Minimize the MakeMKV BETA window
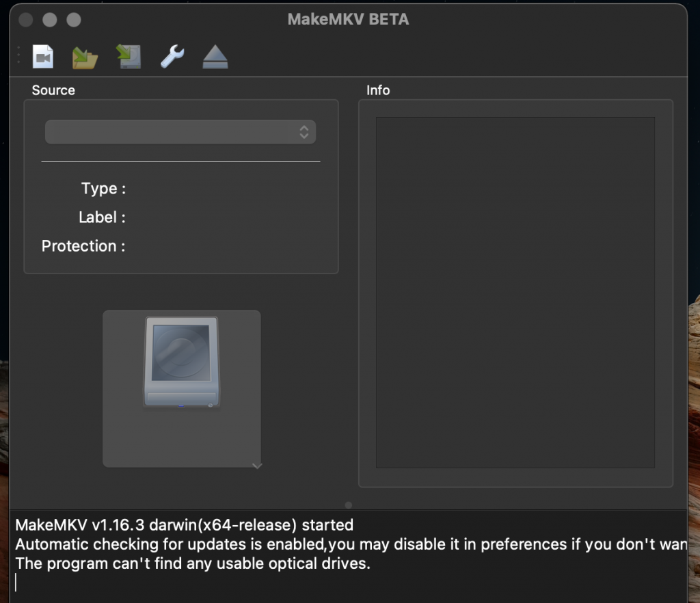 pyautogui.click(x=49, y=20)
